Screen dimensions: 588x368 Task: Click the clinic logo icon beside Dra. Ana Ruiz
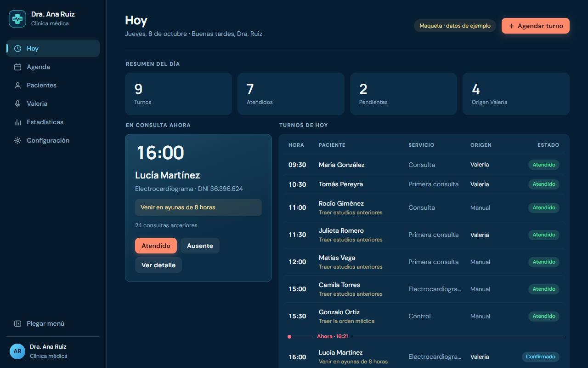[x=17, y=19]
